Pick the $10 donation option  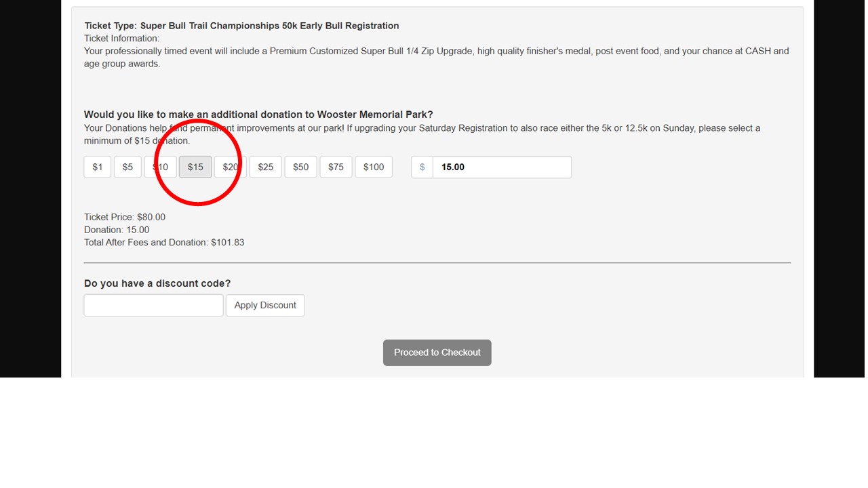(x=161, y=167)
